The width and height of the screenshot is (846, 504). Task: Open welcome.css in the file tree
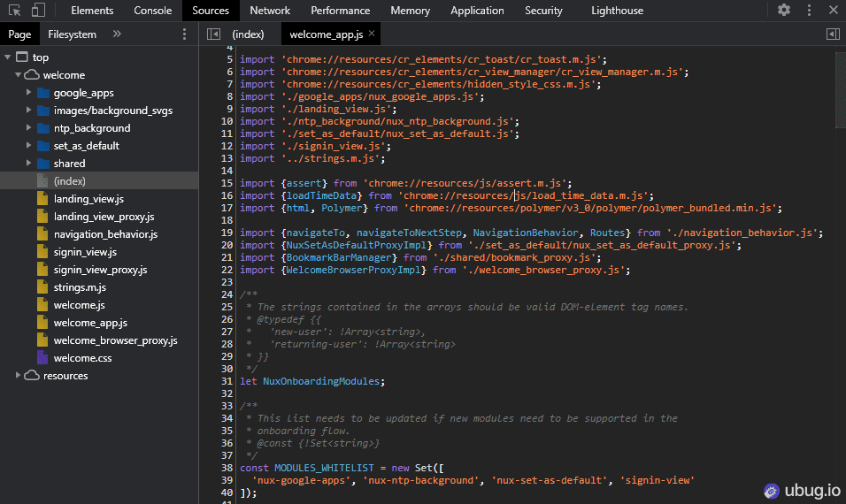click(x=81, y=358)
